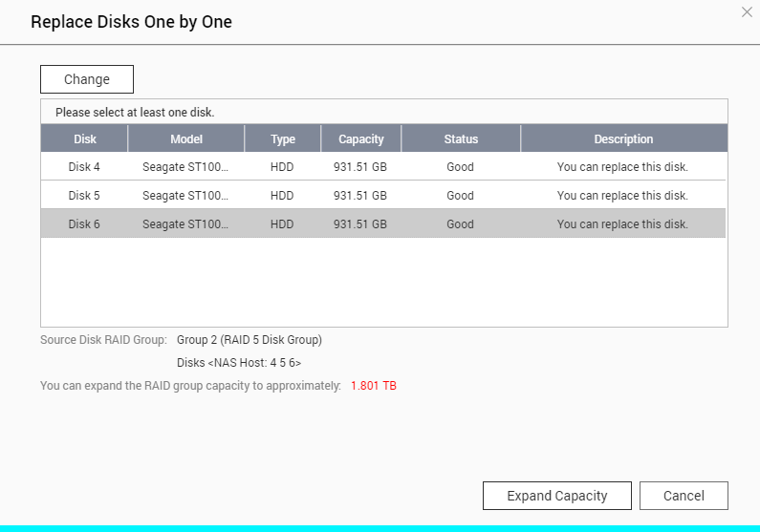760x532 pixels.
Task: Click the Status column header
Action: 461,138
